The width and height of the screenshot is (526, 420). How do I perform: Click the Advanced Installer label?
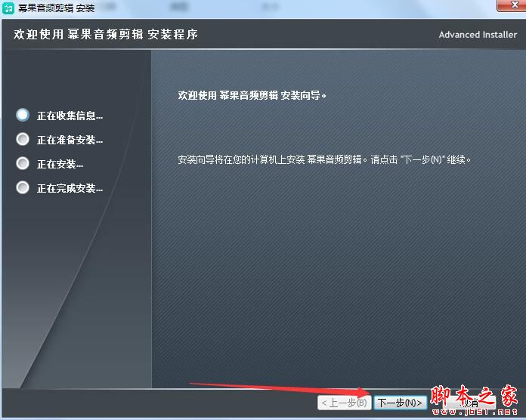[478, 35]
